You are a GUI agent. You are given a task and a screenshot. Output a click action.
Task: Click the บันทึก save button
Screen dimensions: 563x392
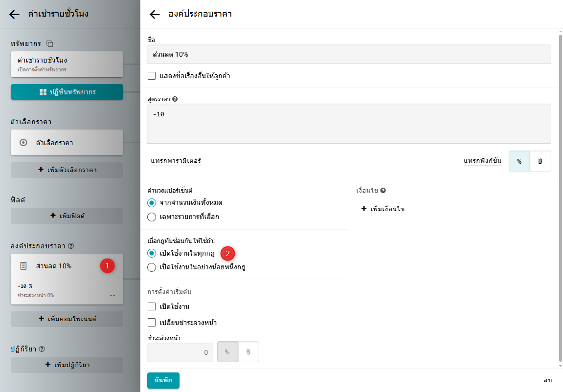(x=163, y=380)
